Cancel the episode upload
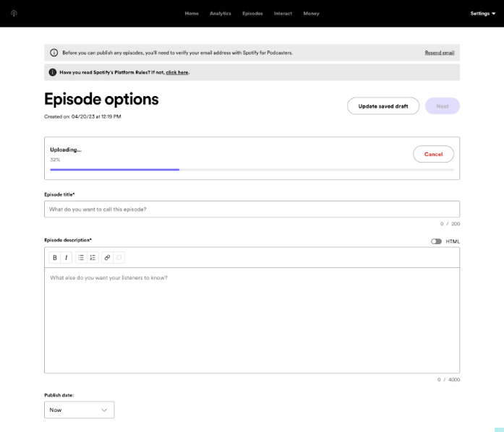504x432 pixels. coord(433,154)
